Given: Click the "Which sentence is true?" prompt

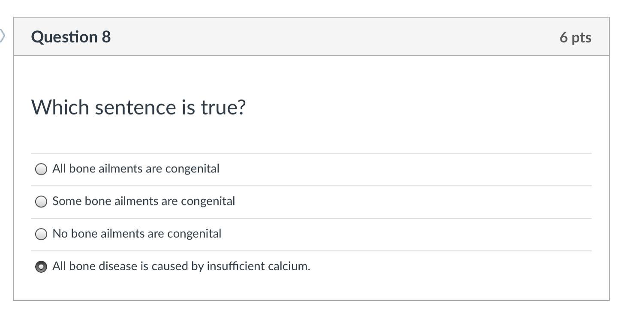Looking at the screenshot, I should tap(138, 107).
